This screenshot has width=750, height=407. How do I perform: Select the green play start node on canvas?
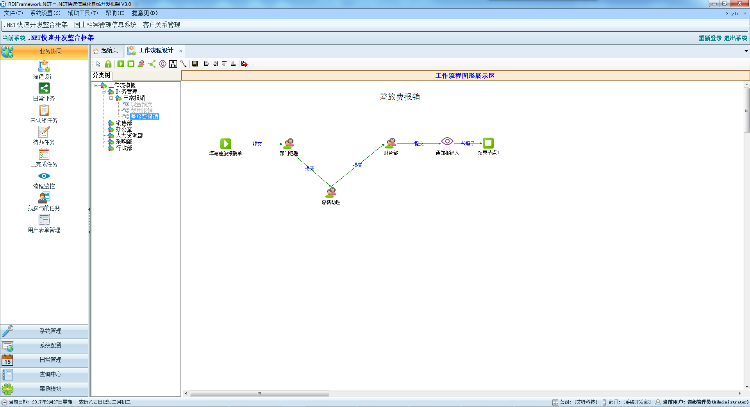[225, 143]
